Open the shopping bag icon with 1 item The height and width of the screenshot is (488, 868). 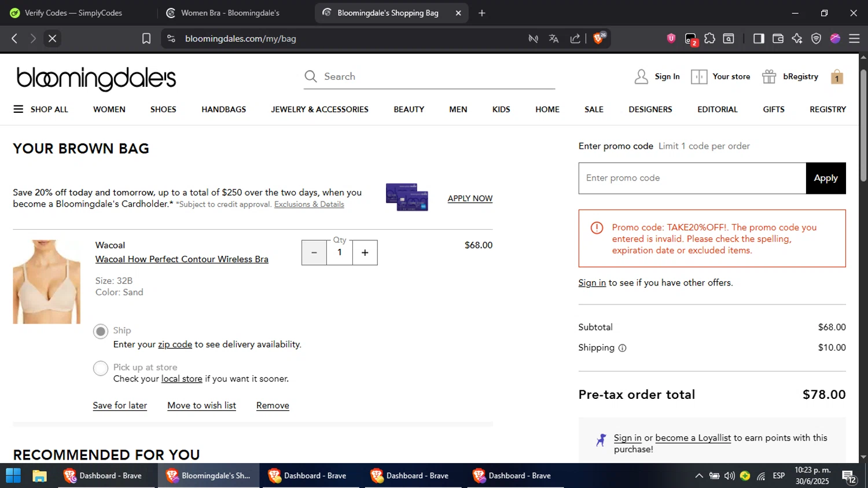click(837, 77)
